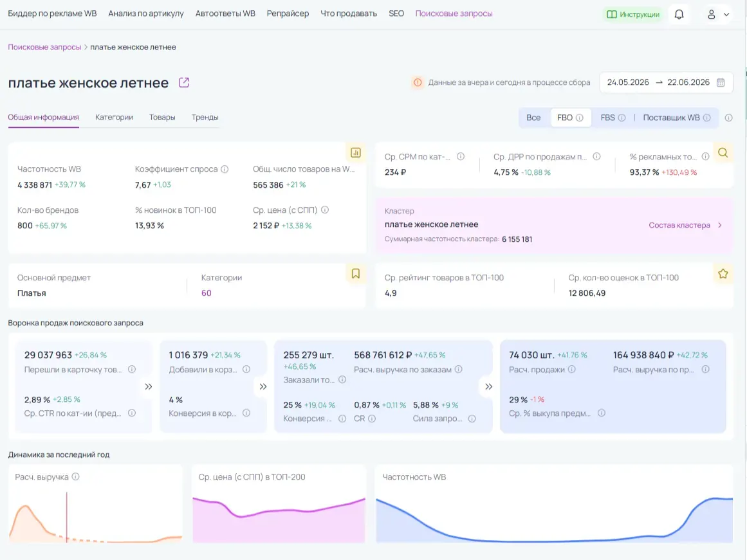Click the categories count 60 link

pyautogui.click(x=207, y=293)
